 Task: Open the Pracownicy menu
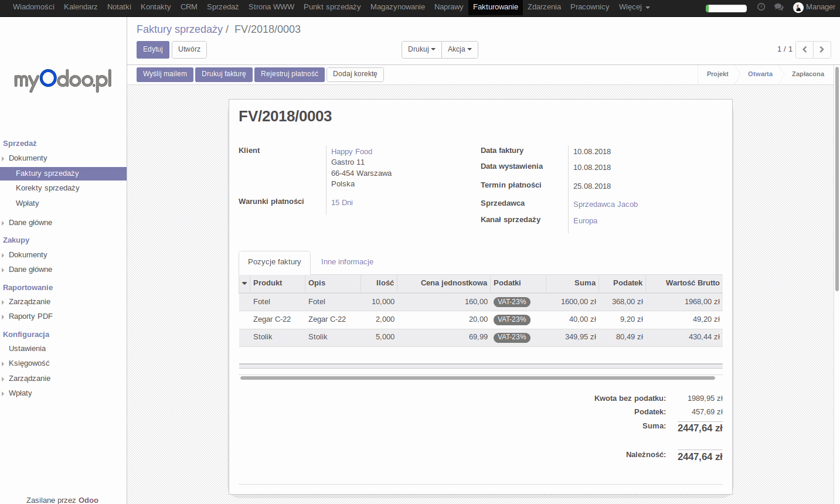click(590, 7)
